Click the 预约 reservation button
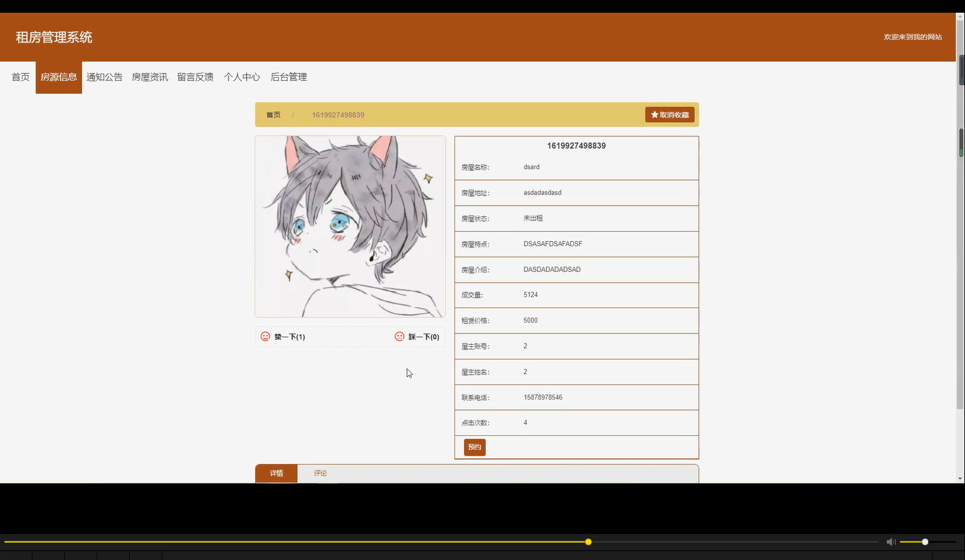Screen dimensions: 965x560 [474, 447]
